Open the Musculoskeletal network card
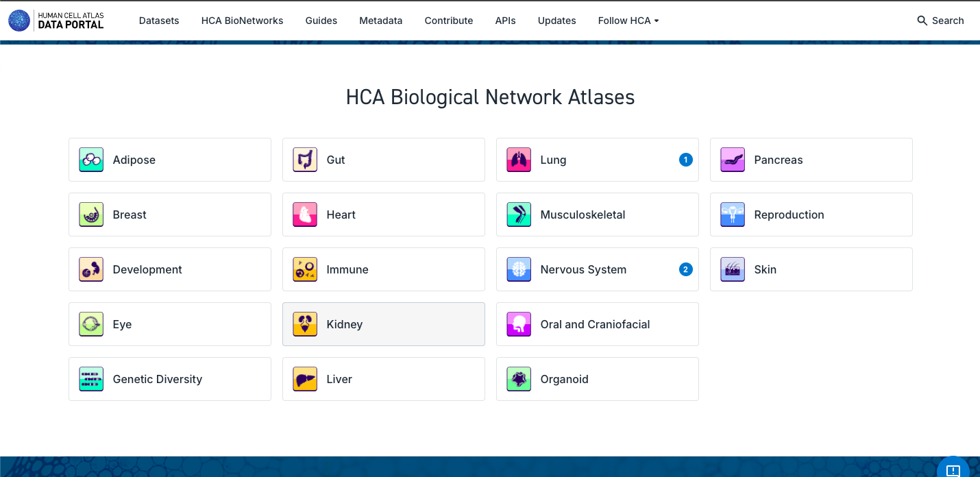Image resolution: width=980 pixels, height=477 pixels. pos(597,215)
